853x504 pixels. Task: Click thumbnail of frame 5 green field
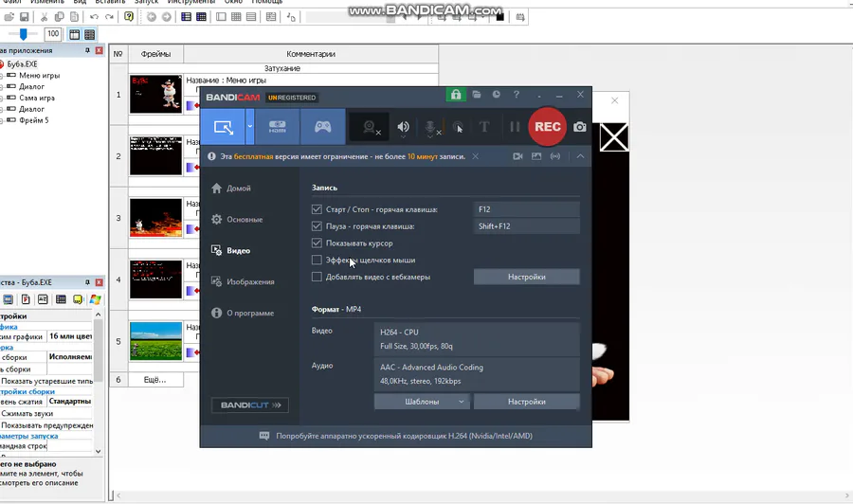(x=155, y=341)
